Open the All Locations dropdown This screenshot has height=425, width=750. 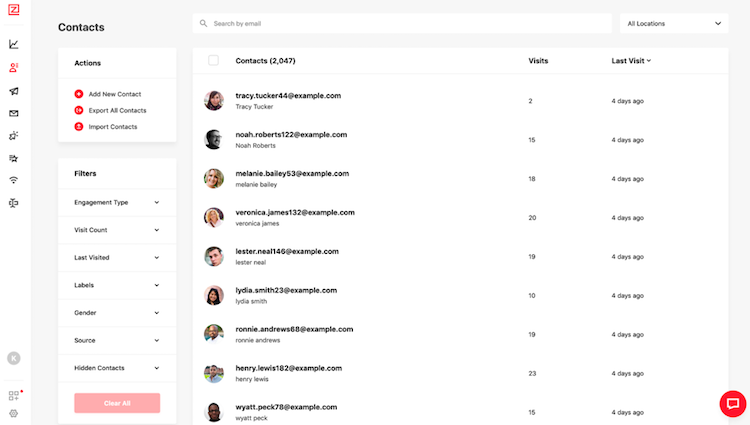674,23
